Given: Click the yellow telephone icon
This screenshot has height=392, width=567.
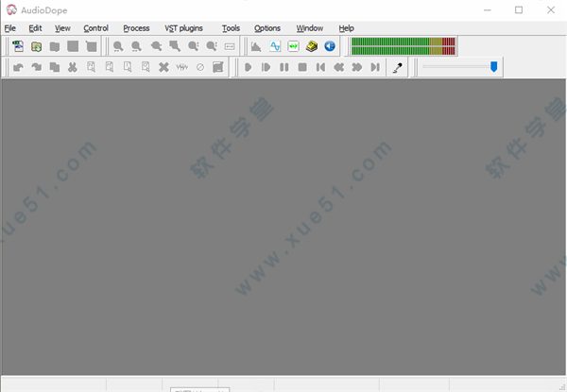Looking at the screenshot, I should pos(312,46).
